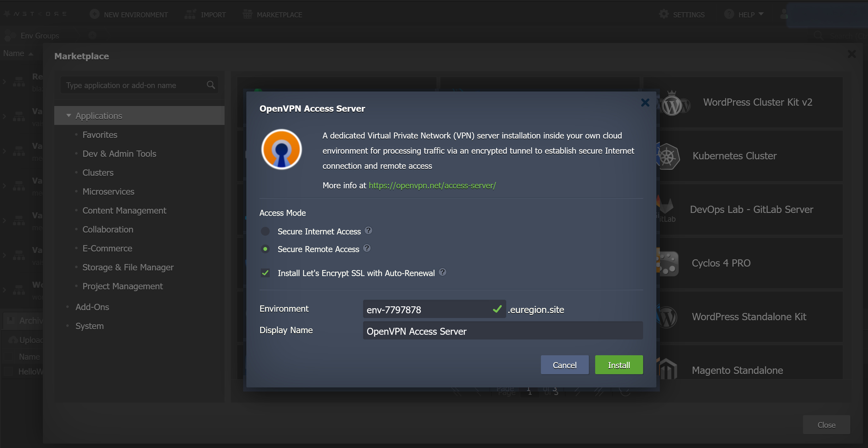Sort environments by Name column arrow
868x448 pixels.
(x=31, y=54)
